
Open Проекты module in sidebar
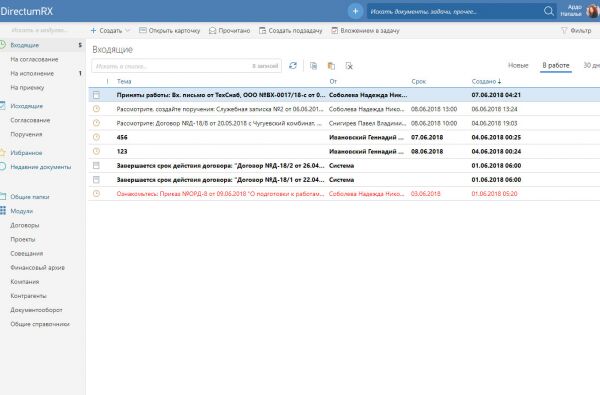[23, 239]
